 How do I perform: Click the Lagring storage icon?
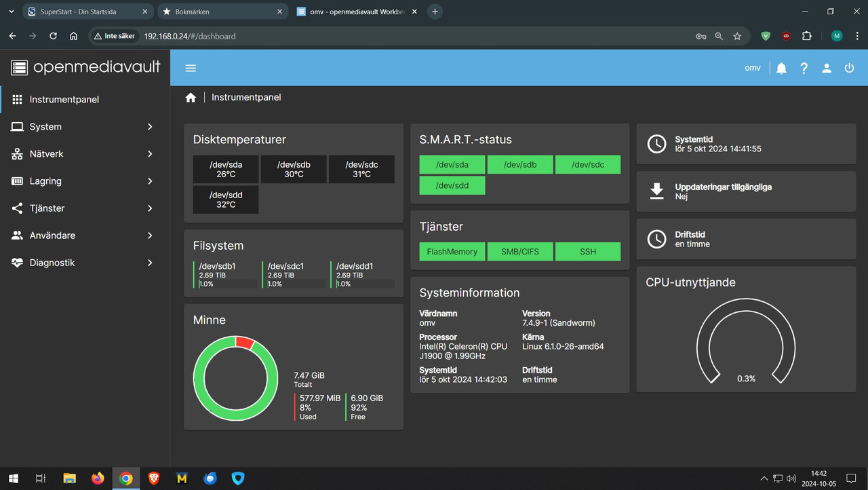click(18, 181)
